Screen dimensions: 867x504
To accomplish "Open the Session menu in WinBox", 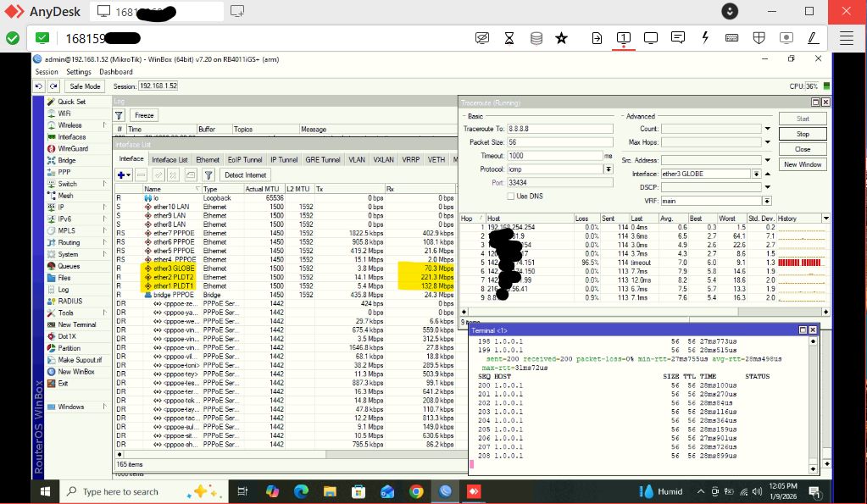I will point(47,72).
